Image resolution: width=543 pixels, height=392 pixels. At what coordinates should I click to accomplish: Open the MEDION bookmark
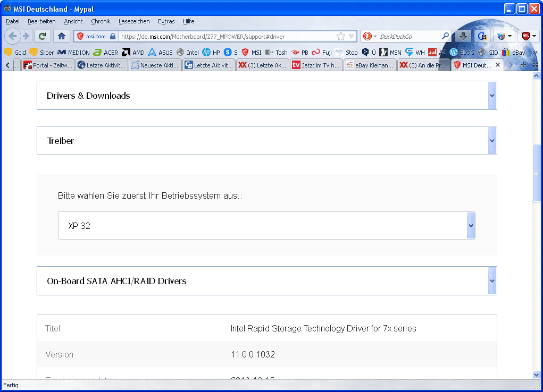(x=73, y=53)
